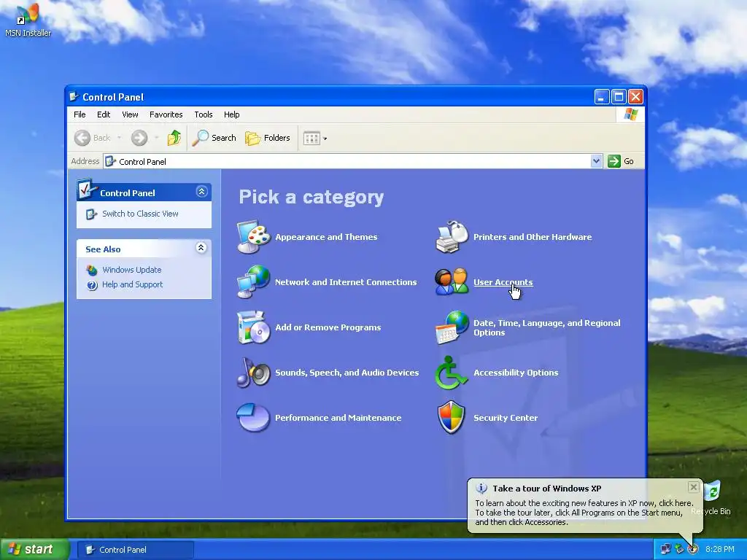Click the Search toolbar button

tap(214, 138)
